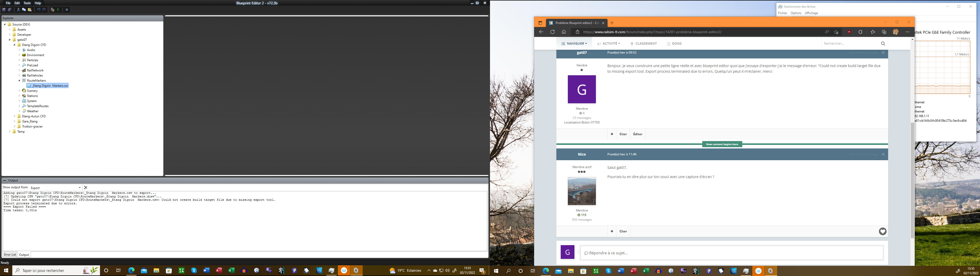Viewport: 980px width, 276px height.
Task: Click Citer under Nico's post
Action: (x=623, y=231)
